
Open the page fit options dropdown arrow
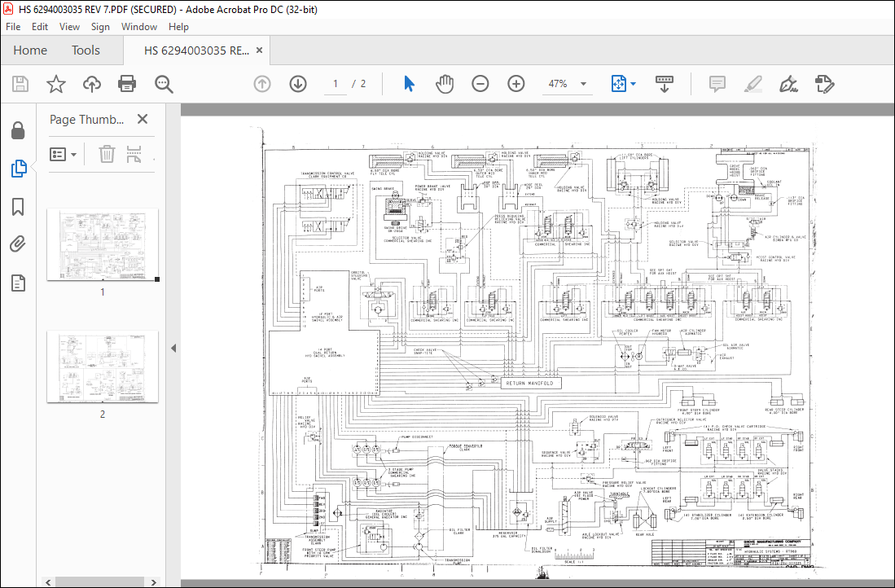point(634,85)
